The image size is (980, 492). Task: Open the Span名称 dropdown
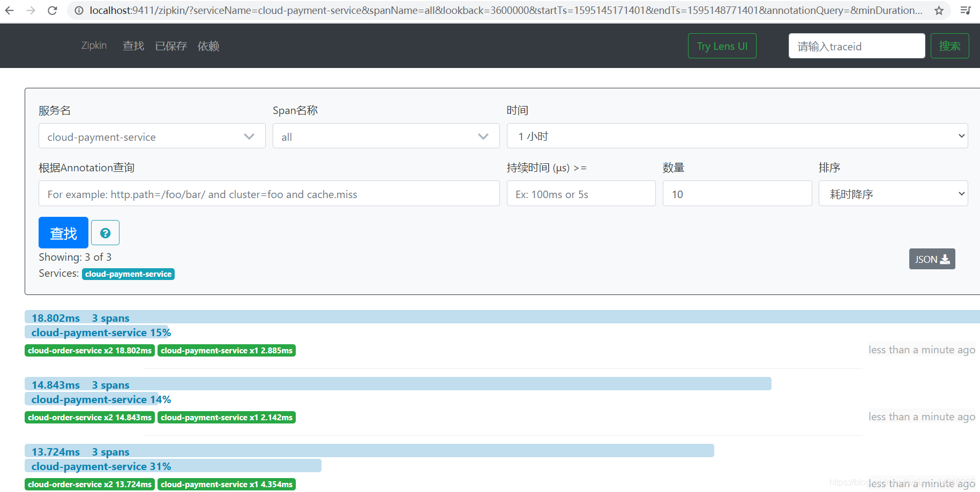click(385, 136)
